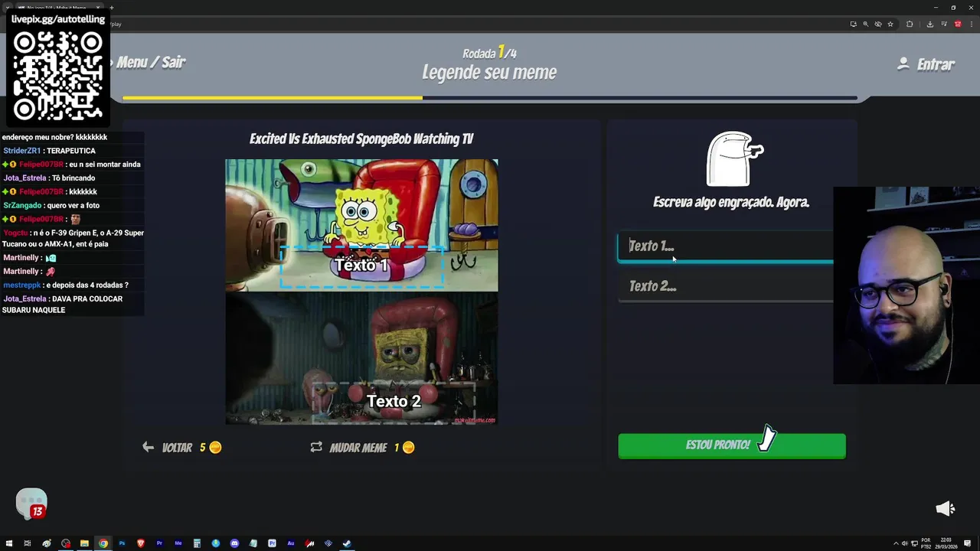Image resolution: width=980 pixels, height=551 pixels.
Task: Open the browser downloads icon
Action: coord(929,24)
